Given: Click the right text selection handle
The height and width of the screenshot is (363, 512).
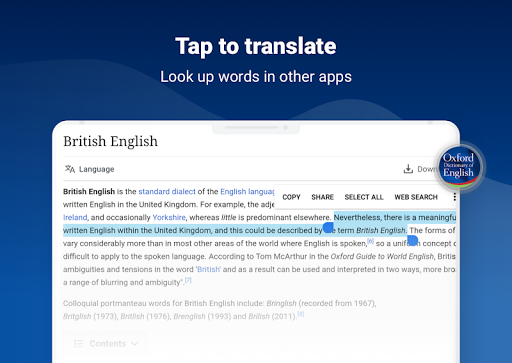Looking at the screenshot, I should point(413,240).
